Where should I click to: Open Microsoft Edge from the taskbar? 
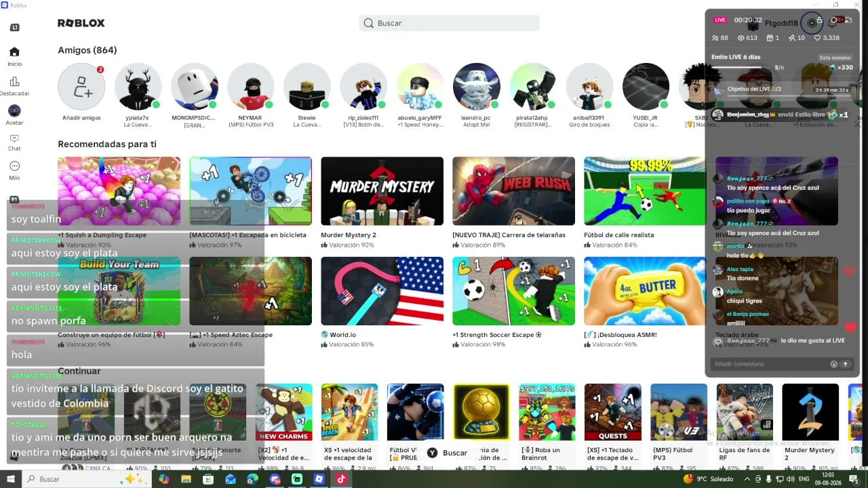[252, 479]
